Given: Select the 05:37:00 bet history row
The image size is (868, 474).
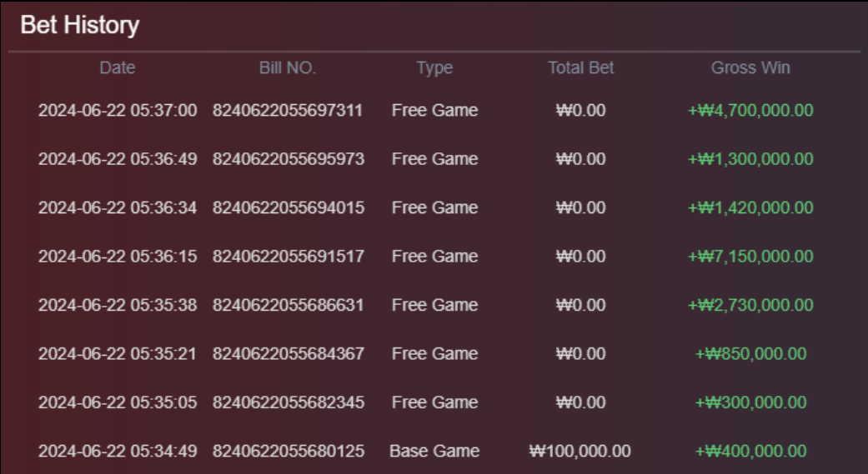Looking at the screenshot, I should (434, 110).
